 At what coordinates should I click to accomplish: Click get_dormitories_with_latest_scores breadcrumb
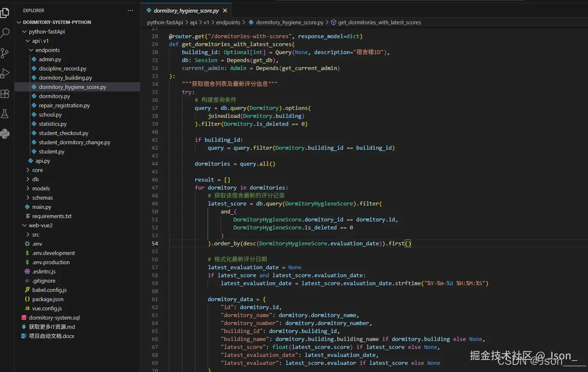pyautogui.click(x=379, y=23)
